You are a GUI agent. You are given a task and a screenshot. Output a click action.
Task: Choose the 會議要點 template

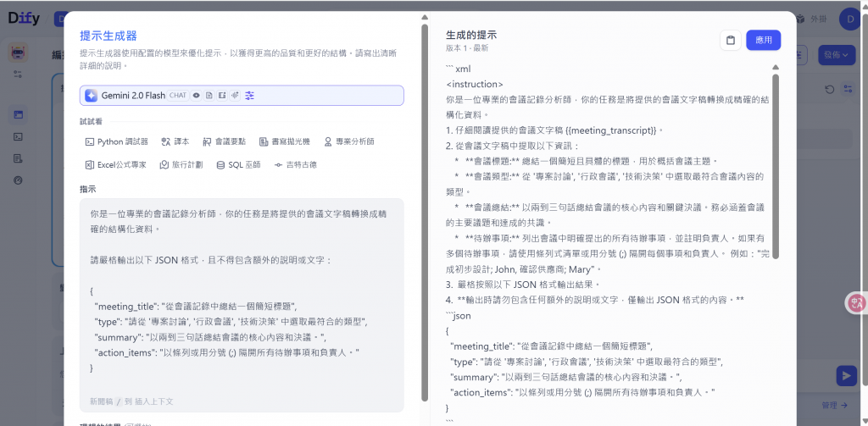click(x=224, y=141)
